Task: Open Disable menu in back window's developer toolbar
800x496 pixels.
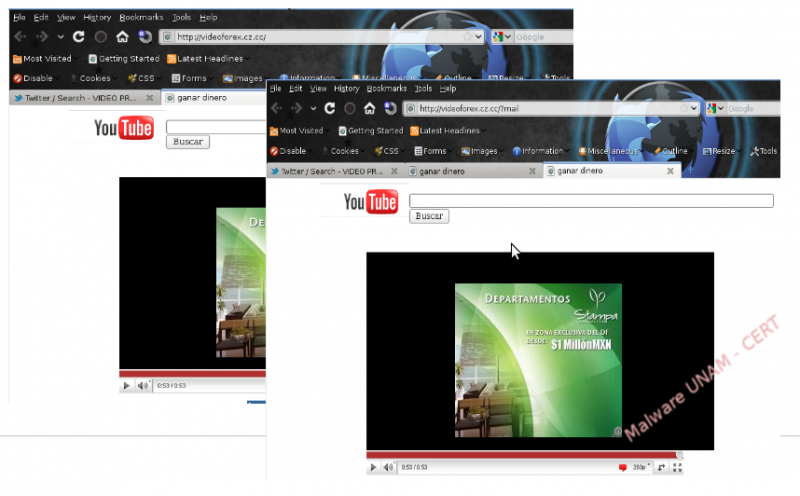Action: click(34, 78)
